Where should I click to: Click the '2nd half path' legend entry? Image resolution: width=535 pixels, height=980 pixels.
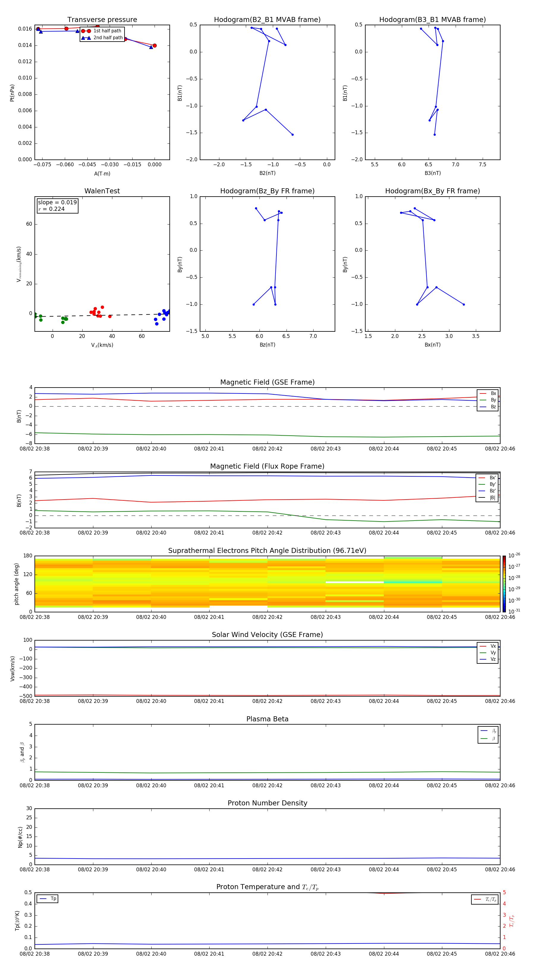tap(102, 38)
